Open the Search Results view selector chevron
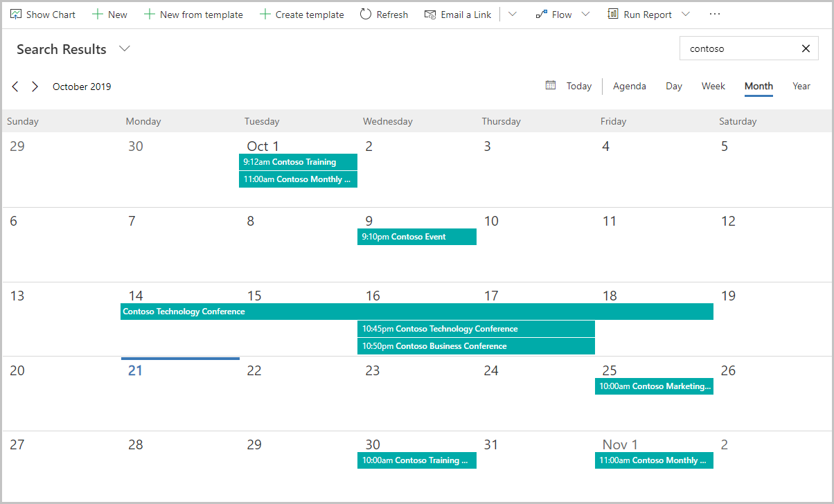 click(x=125, y=48)
